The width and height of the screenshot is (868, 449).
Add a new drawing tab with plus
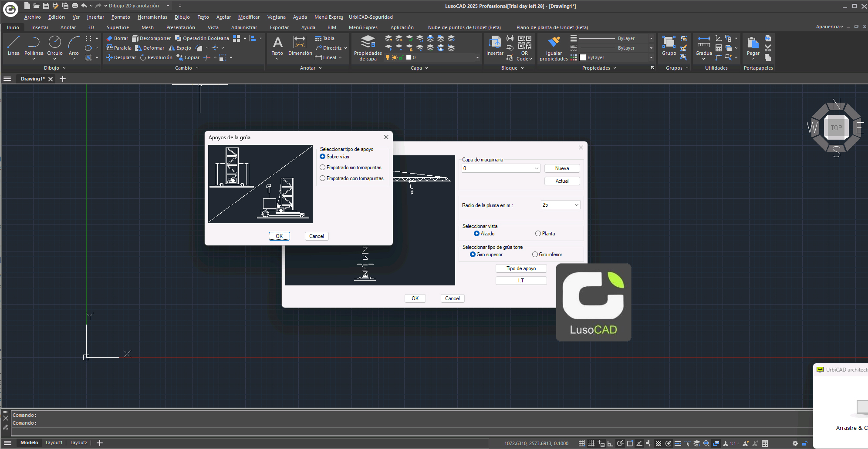point(62,79)
